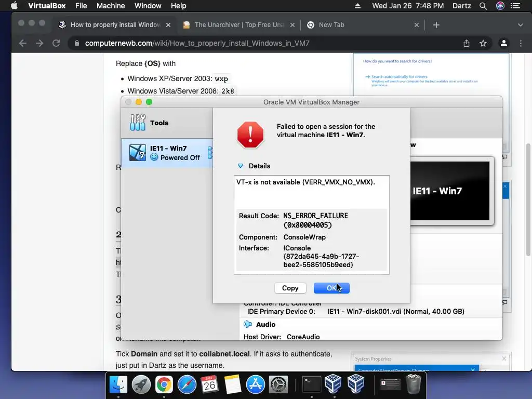Open a new browser tab
Image resolution: width=532 pixels, height=399 pixels.
coord(436,25)
